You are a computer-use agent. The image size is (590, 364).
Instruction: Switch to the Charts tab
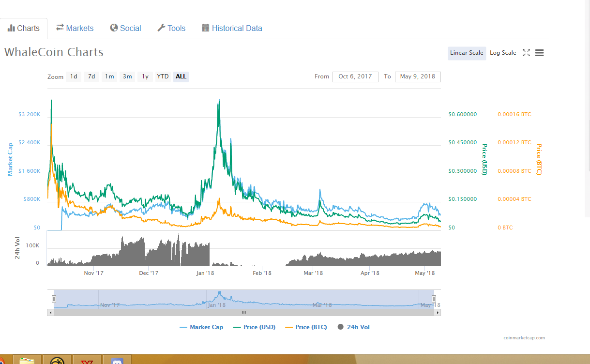pos(24,28)
